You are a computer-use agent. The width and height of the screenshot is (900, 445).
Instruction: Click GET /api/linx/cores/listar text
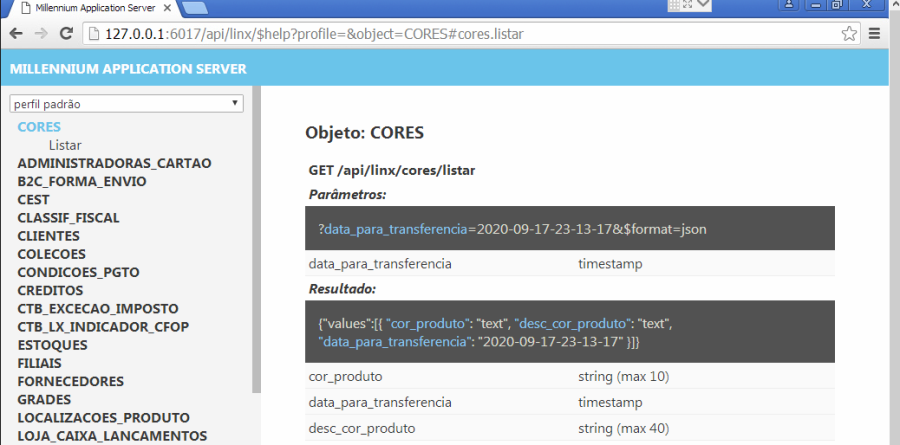point(392,171)
